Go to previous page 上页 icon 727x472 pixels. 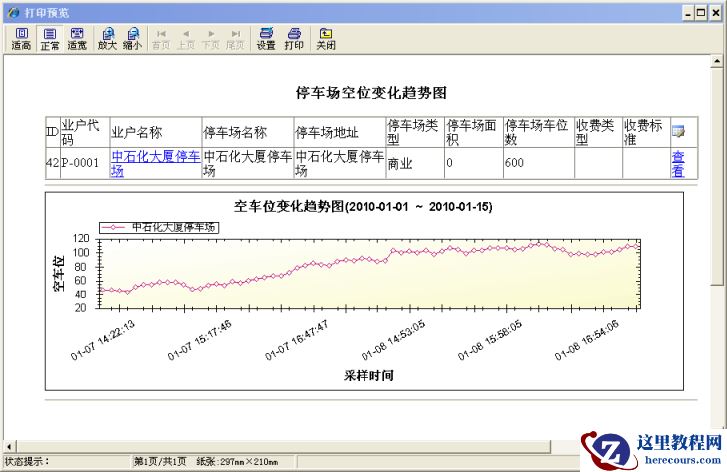tap(186, 39)
